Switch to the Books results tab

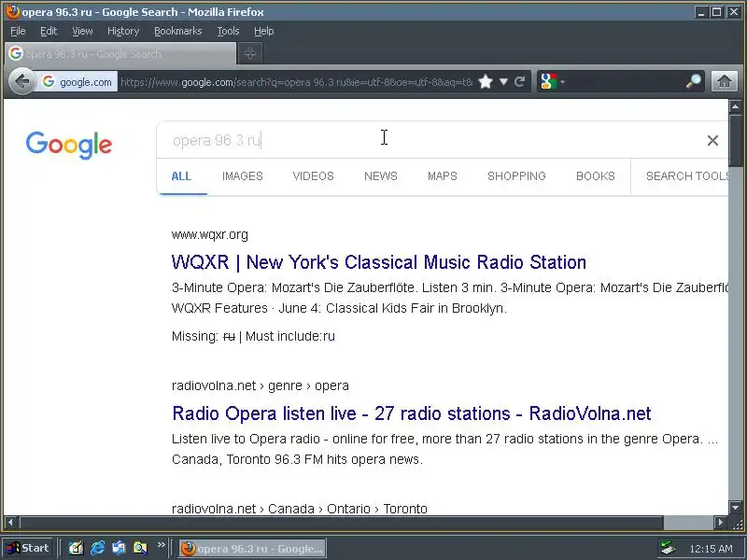[596, 176]
